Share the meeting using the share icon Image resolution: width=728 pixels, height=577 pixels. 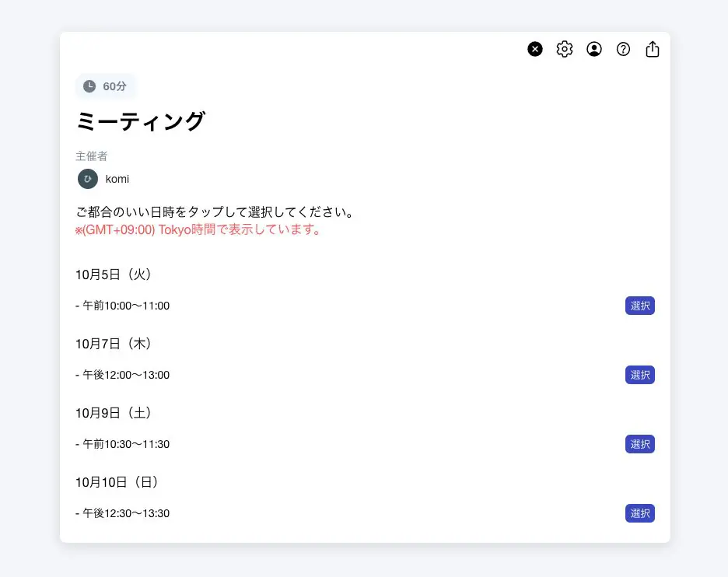click(653, 49)
